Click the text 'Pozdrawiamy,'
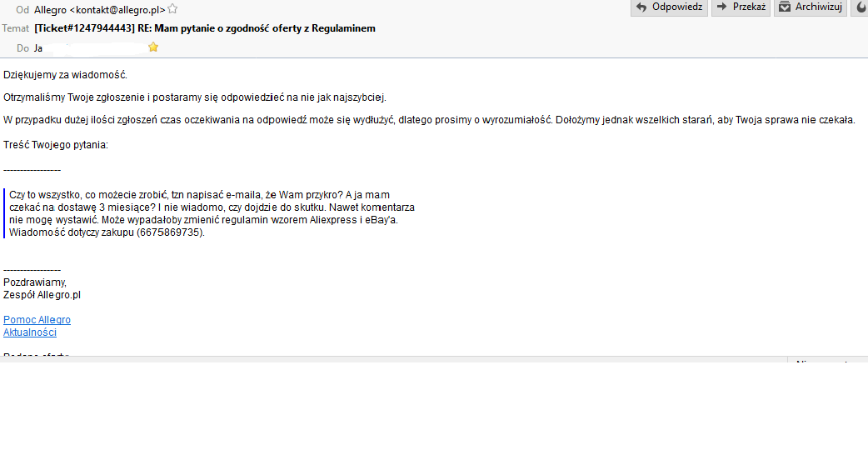Image resolution: width=868 pixels, height=450 pixels. point(35,282)
